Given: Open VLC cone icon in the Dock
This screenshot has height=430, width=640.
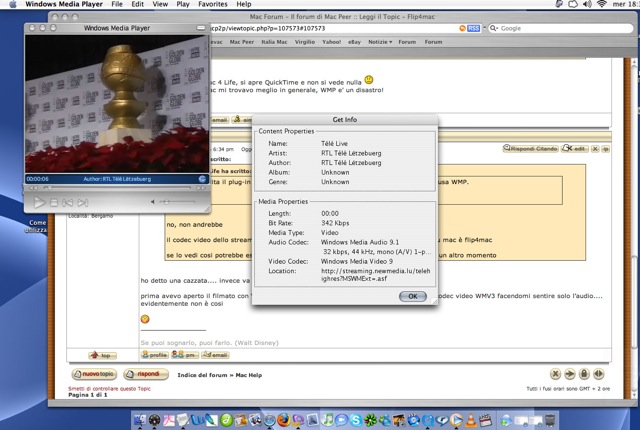Looking at the screenshot, I should click(x=471, y=420).
